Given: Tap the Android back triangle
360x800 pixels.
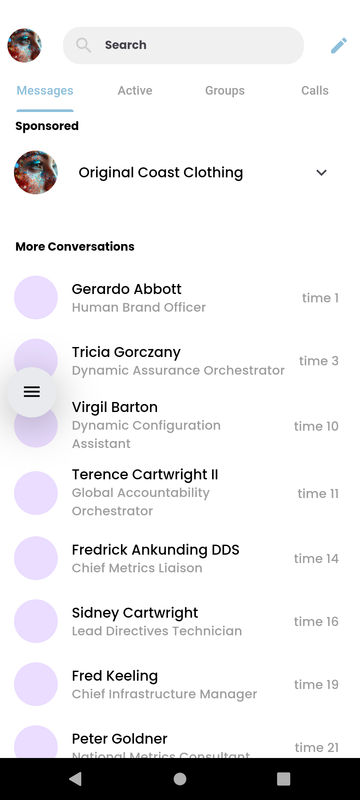Looking at the screenshot, I should (x=75, y=779).
